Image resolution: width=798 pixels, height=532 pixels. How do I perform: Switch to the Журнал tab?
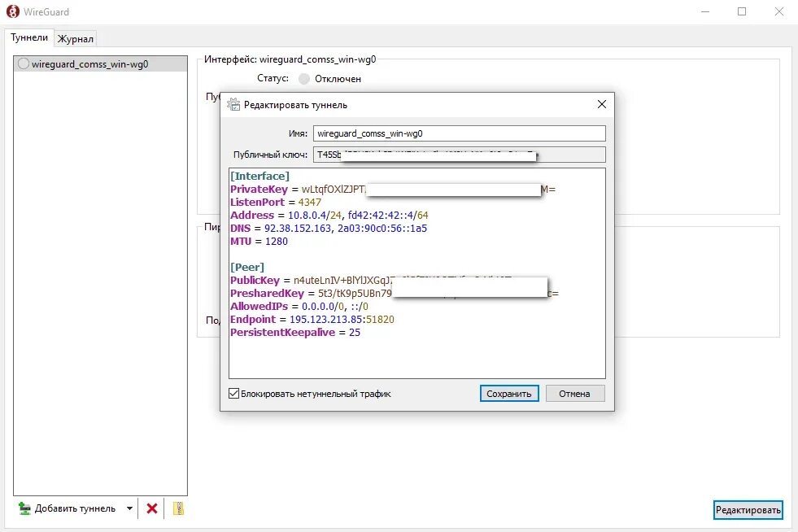tap(76, 39)
